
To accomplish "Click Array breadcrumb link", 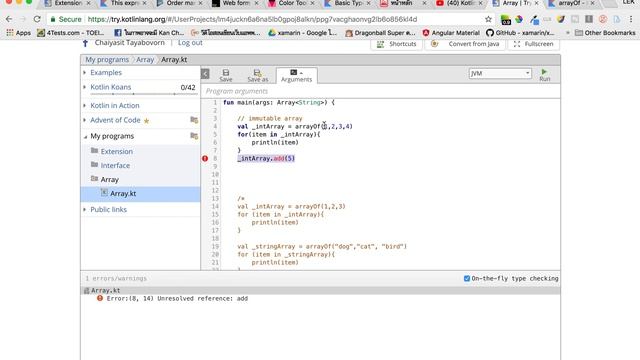I will pyautogui.click(x=145, y=60).
